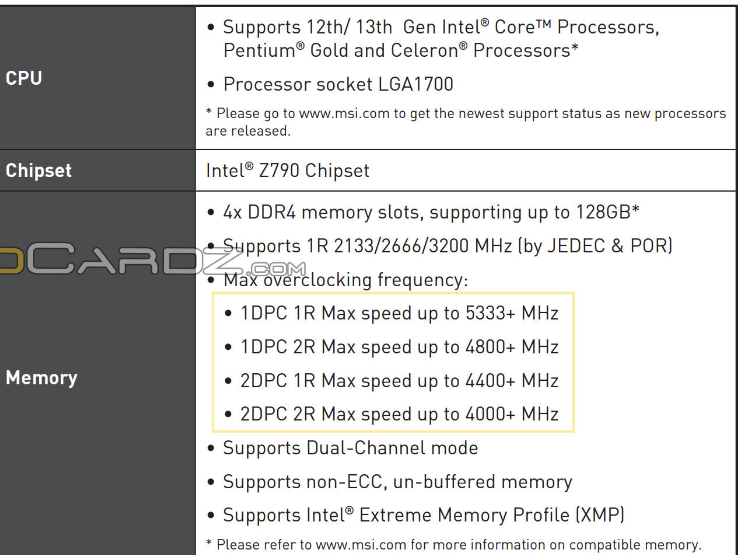The image size is (742, 555).
Task: Click the Pentium Gold and Celeron text
Action: click(400, 50)
